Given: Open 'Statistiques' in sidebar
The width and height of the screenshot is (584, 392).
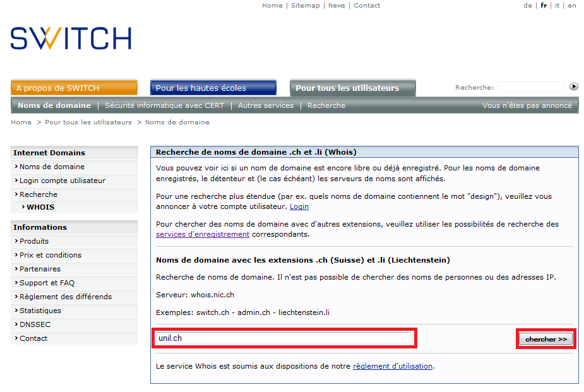Looking at the screenshot, I should pyautogui.click(x=74, y=311).
